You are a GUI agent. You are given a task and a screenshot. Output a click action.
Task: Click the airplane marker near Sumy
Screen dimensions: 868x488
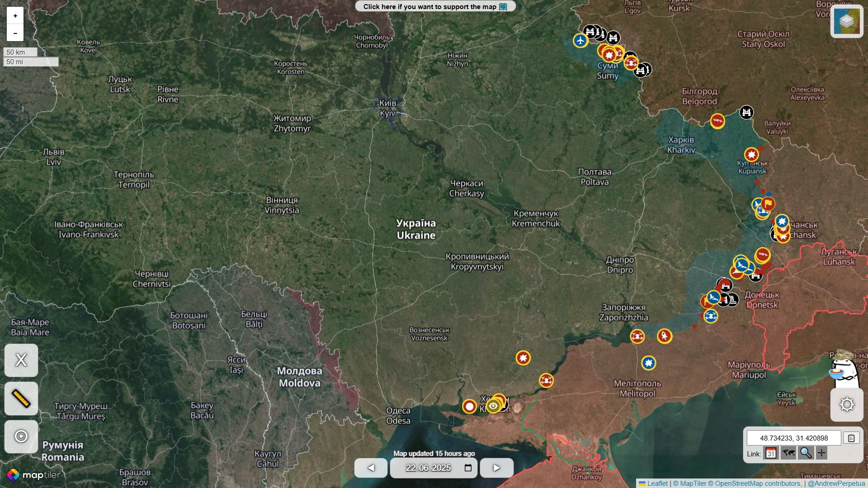point(580,40)
